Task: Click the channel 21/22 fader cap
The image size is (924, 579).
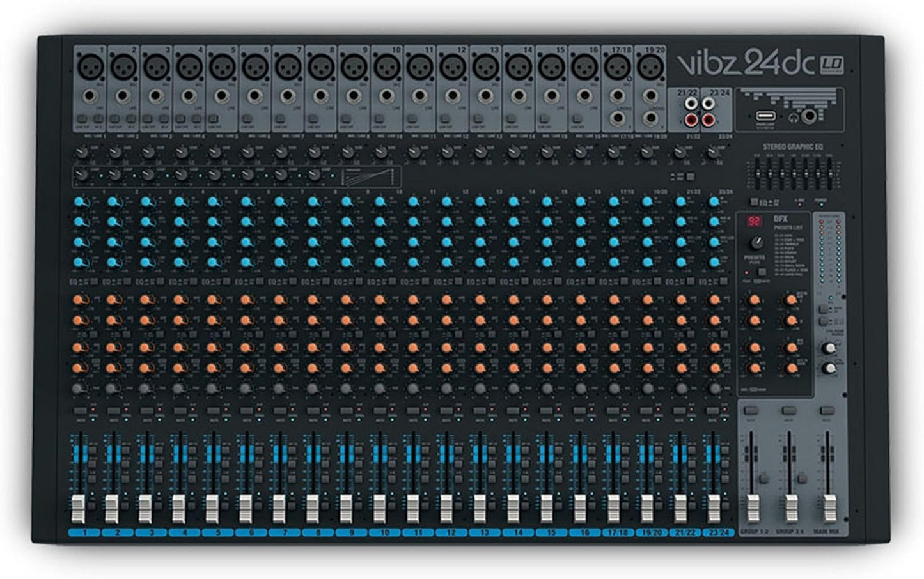Action: (680, 508)
